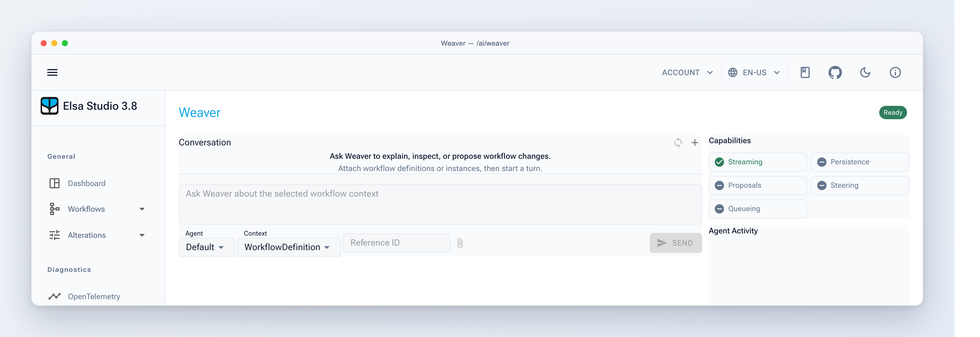
Task: Select the Queueing capability chip
Action: pyautogui.click(x=758, y=209)
